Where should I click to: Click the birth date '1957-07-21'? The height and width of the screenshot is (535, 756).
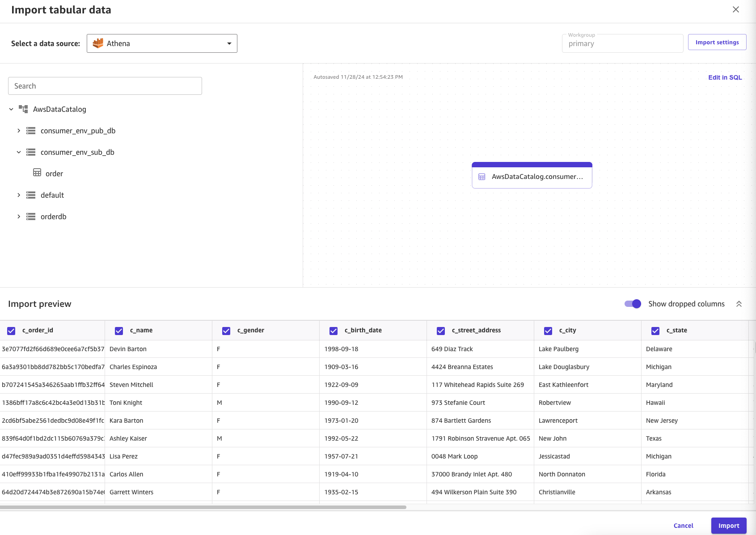click(x=341, y=456)
